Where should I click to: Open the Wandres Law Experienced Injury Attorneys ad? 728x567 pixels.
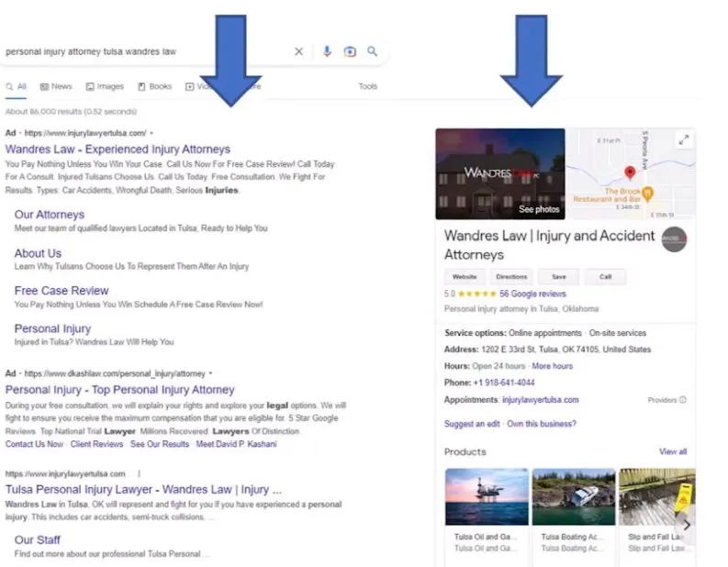pyautogui.click(x=118, y=150)
